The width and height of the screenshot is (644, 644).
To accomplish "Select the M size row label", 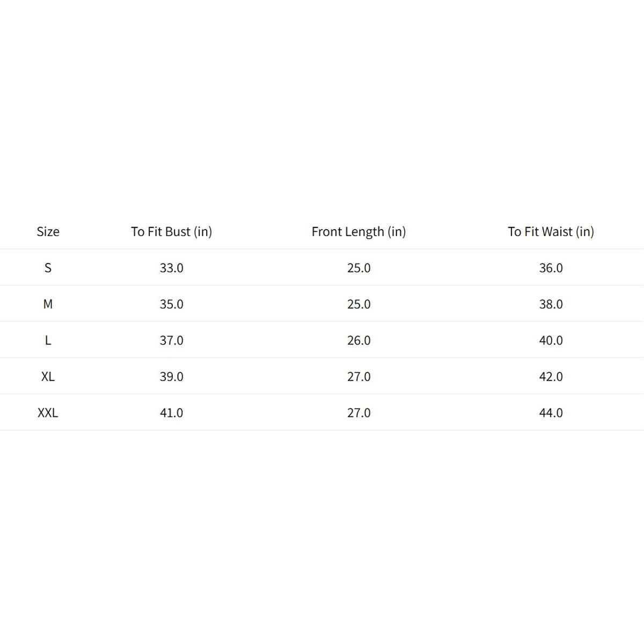I will 48,304.
